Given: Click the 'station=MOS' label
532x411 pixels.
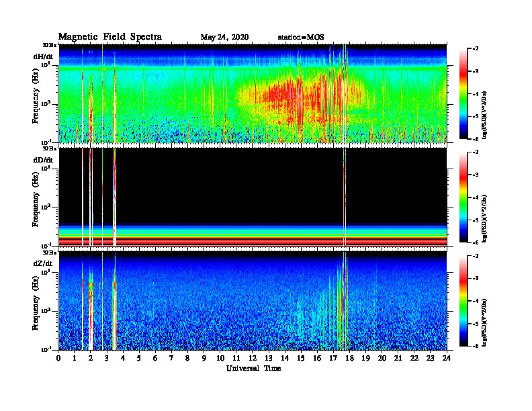Looking at the screenshot, I should point(301,37).
